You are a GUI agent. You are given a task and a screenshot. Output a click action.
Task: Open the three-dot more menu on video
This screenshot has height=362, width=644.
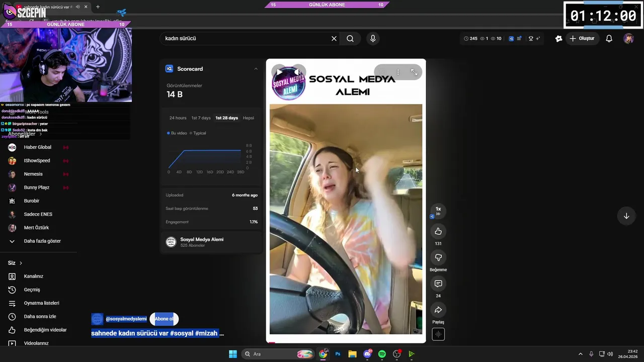click(x=398, y=72)
